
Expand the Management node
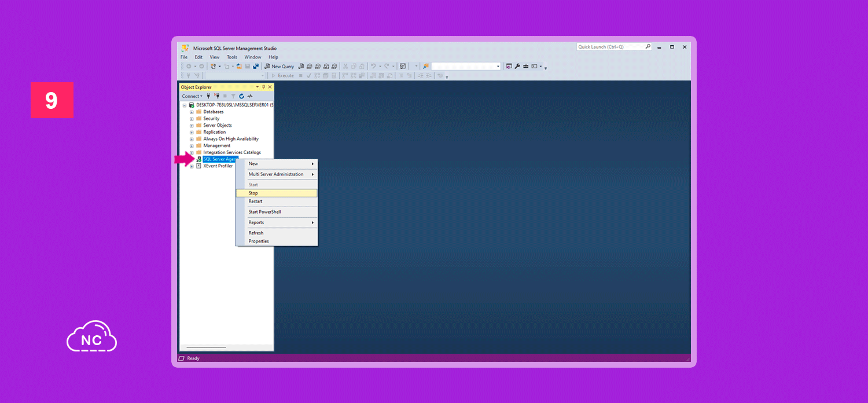pos(192,146)
